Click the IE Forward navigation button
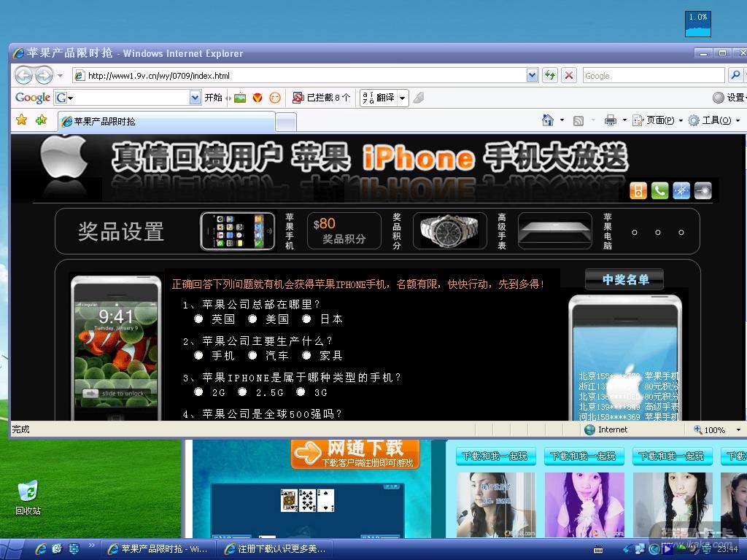The width and height of the screenshot is (747, 560). [x=44, y=75]
